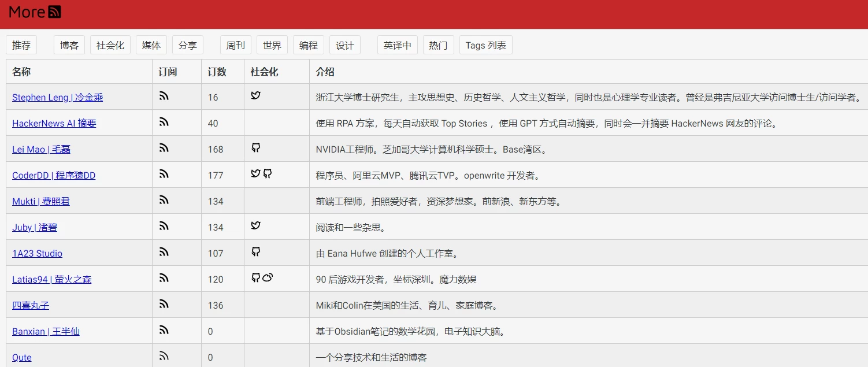Open Lei Mao's GitHub icon
This screenshot has height=367, width=868.
[255, 148]
